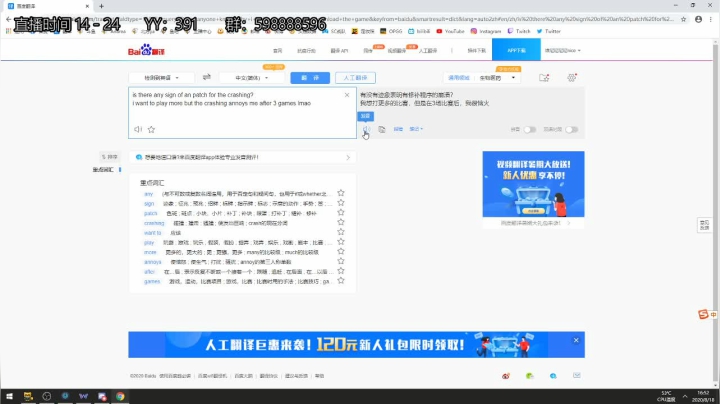
Task: Star the word 'play' in vocabulary
Action: (x=341, y=242)
